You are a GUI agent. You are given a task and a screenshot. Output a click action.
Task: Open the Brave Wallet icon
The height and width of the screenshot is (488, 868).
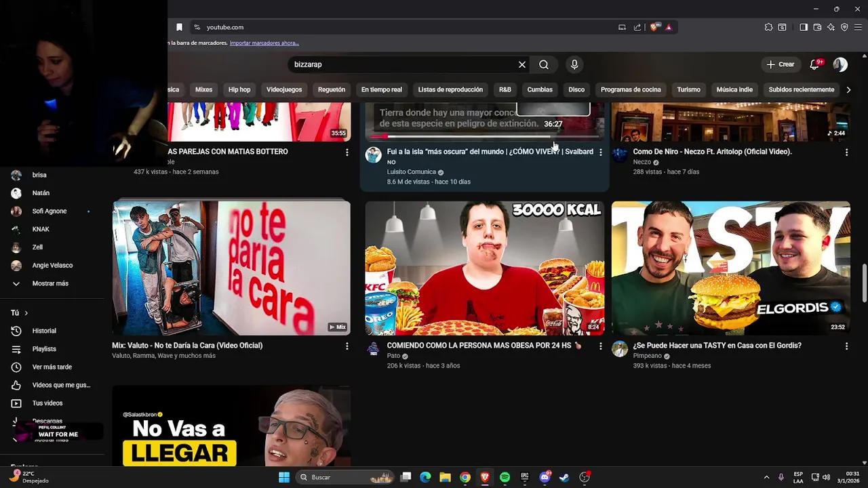point(817,27)
